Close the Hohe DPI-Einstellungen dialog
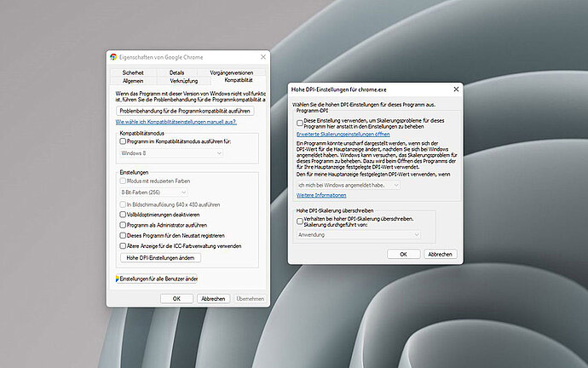Screen dimensions: 588x368 tap(456, 89)
